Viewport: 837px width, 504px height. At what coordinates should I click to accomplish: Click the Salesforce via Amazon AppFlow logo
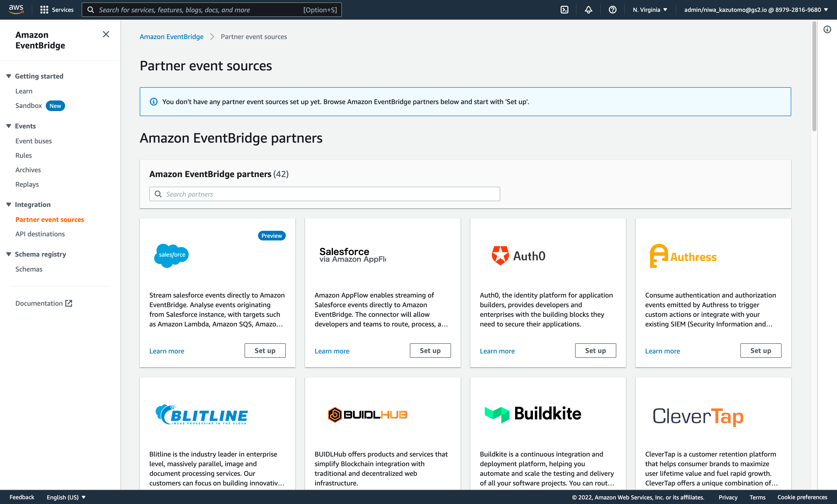[x=352, y=255]
